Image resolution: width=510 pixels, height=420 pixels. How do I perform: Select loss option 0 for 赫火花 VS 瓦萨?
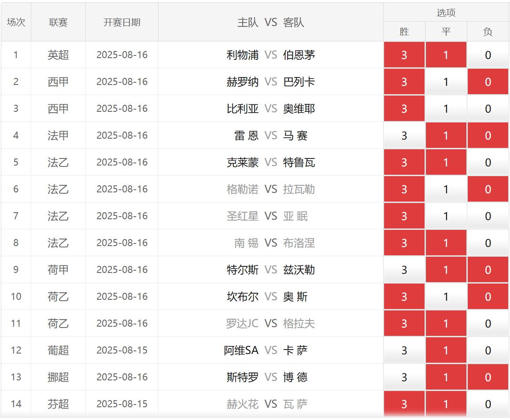pos(488,404)
